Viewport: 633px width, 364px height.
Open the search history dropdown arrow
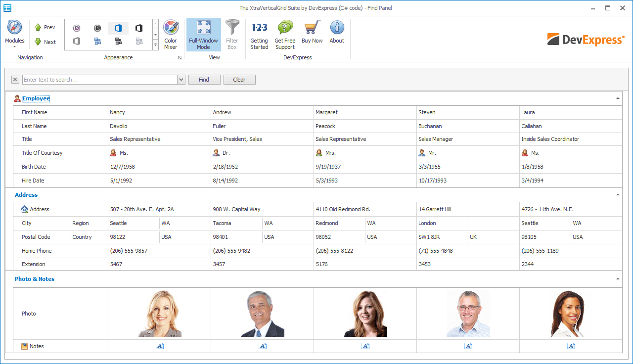[x=181, y=80]
